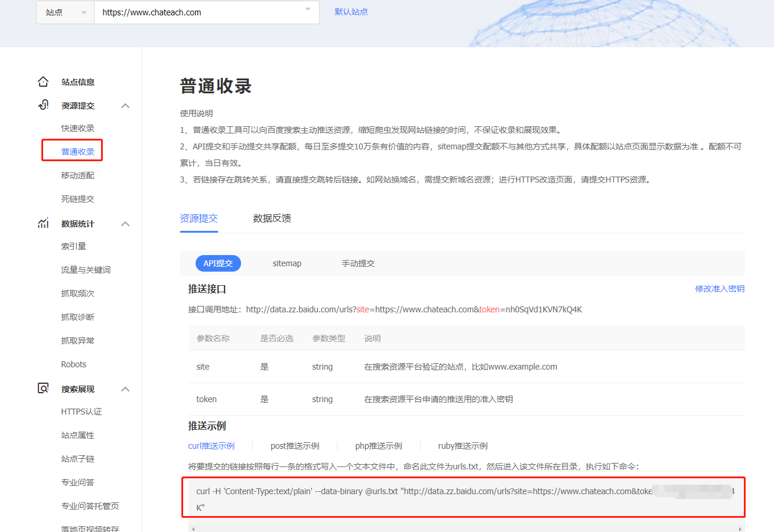Click scrollbar left arrow under code
Screen dimensions: 774x532
point(193,528)
